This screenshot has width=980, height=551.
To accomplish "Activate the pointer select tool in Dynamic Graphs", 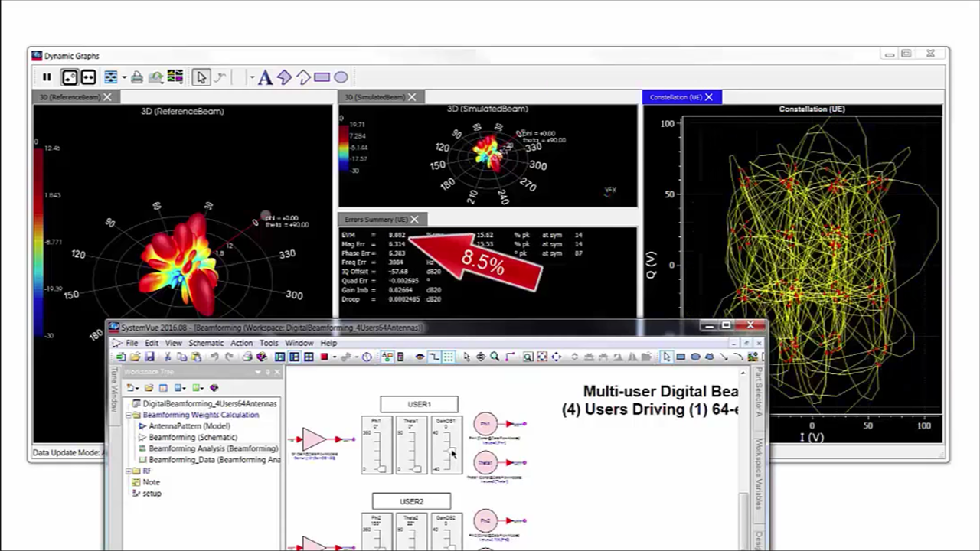I will point(201,77).
